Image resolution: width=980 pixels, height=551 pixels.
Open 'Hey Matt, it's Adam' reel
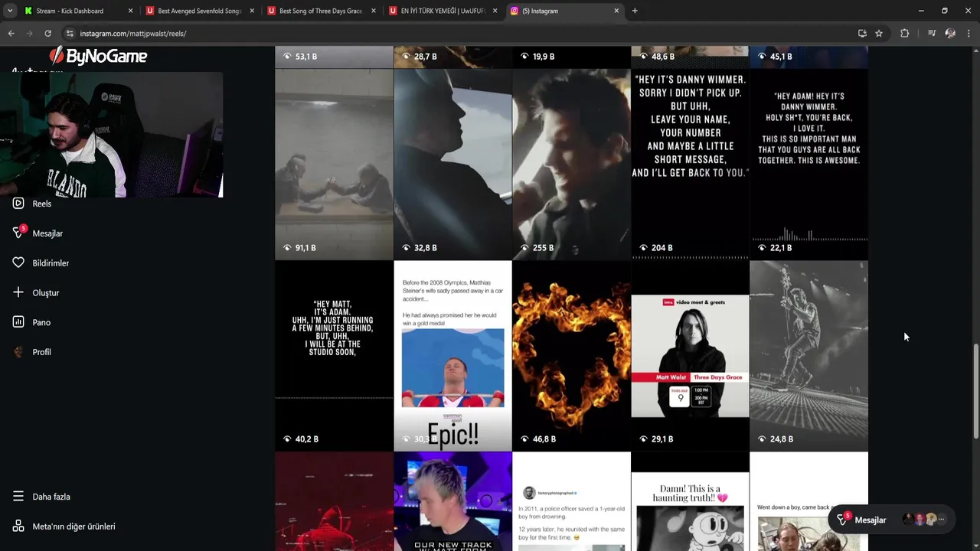[x=334, y=356]
